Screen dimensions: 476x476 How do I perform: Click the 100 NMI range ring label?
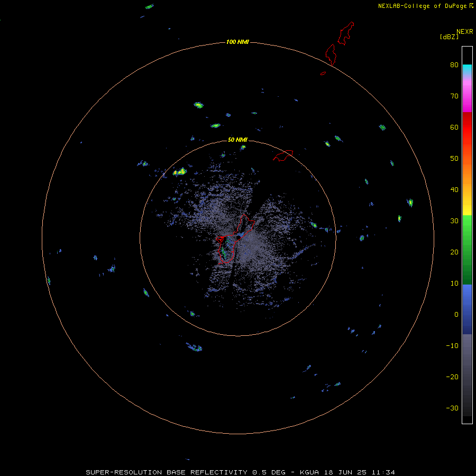click(237, 42)
